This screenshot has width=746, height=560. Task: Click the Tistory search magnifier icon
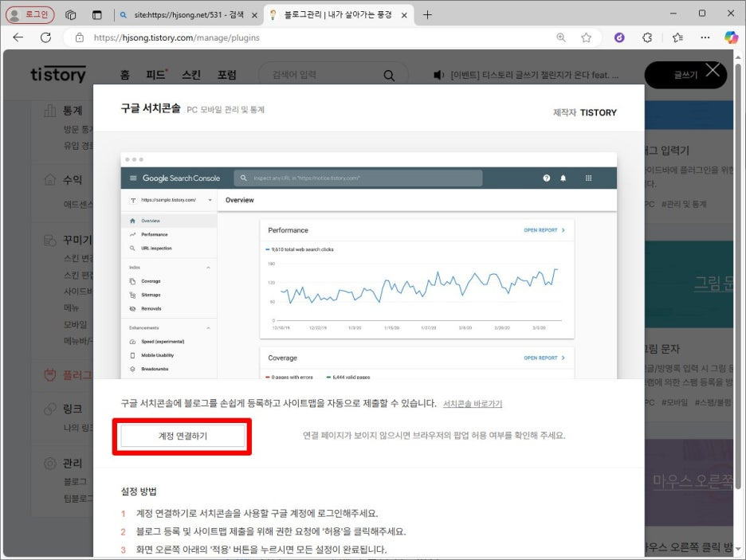point(389,75)
